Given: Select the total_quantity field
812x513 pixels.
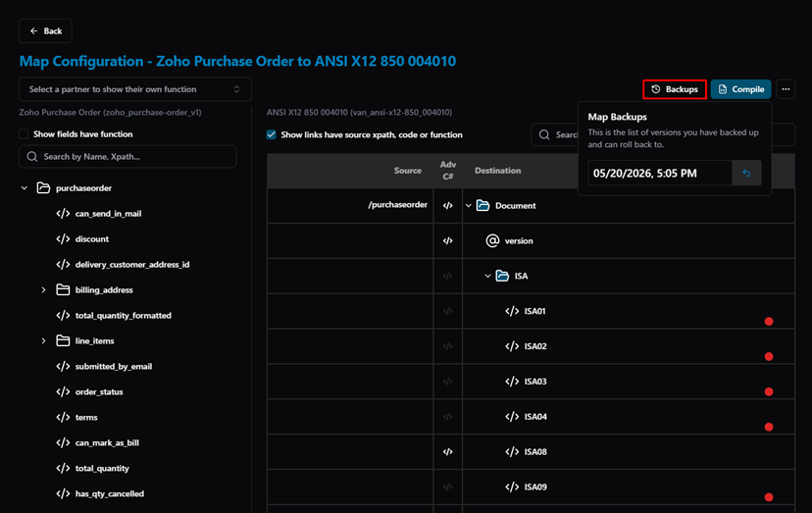Looking at the screenshot, I should 102,468.
